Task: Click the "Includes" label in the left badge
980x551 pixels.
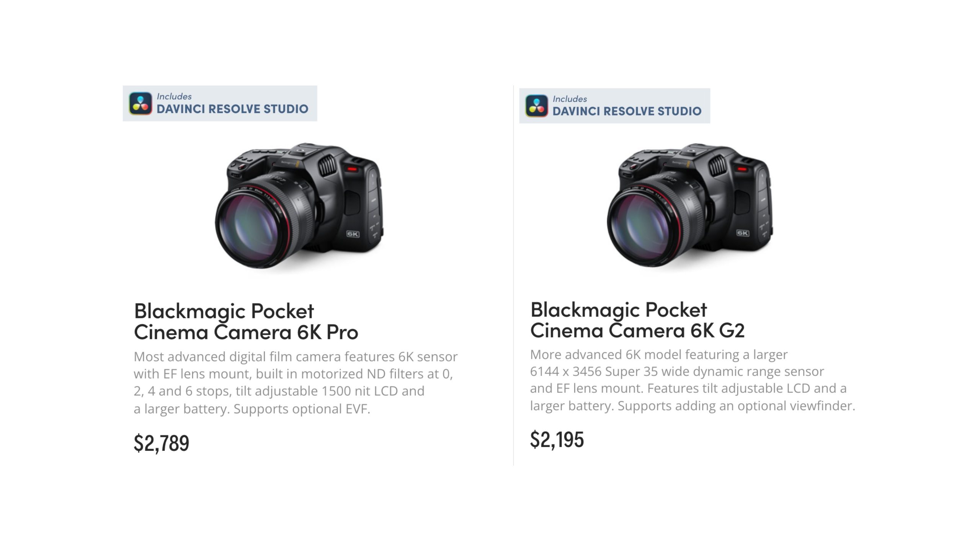Action: click(x=174, y=96)
